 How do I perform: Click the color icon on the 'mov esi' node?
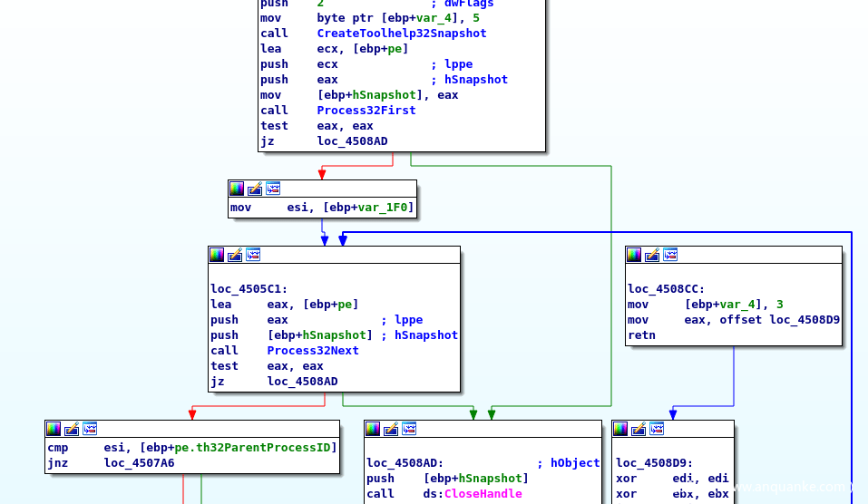coord(237,189)
